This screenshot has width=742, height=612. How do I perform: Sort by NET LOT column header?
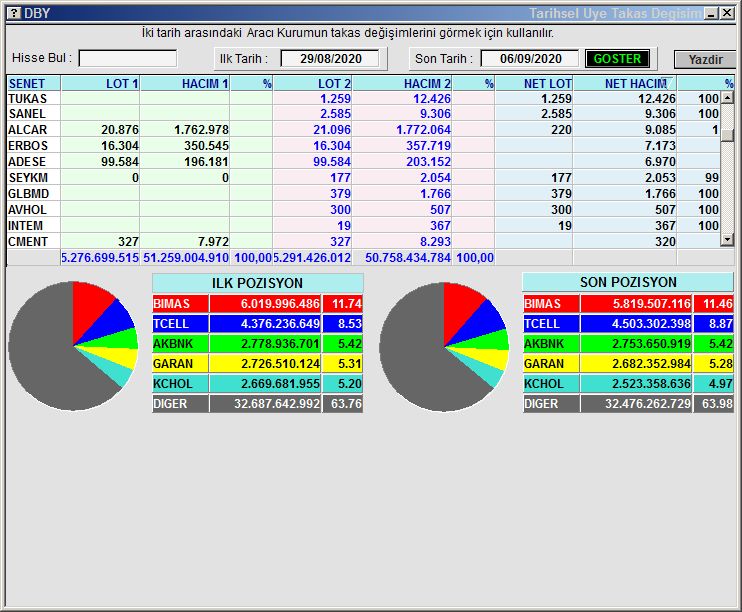[534, 83]
